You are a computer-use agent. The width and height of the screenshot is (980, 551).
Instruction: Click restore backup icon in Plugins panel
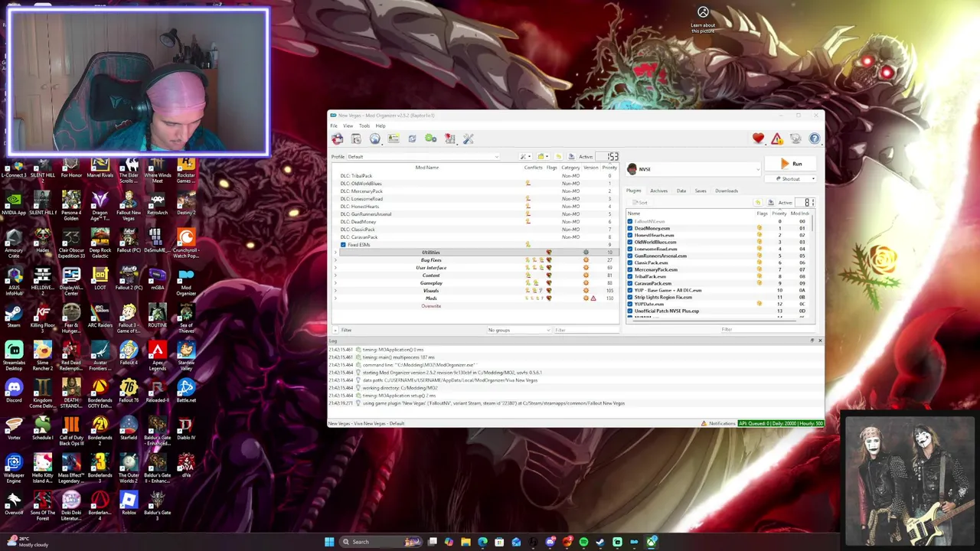click(758, 203)
